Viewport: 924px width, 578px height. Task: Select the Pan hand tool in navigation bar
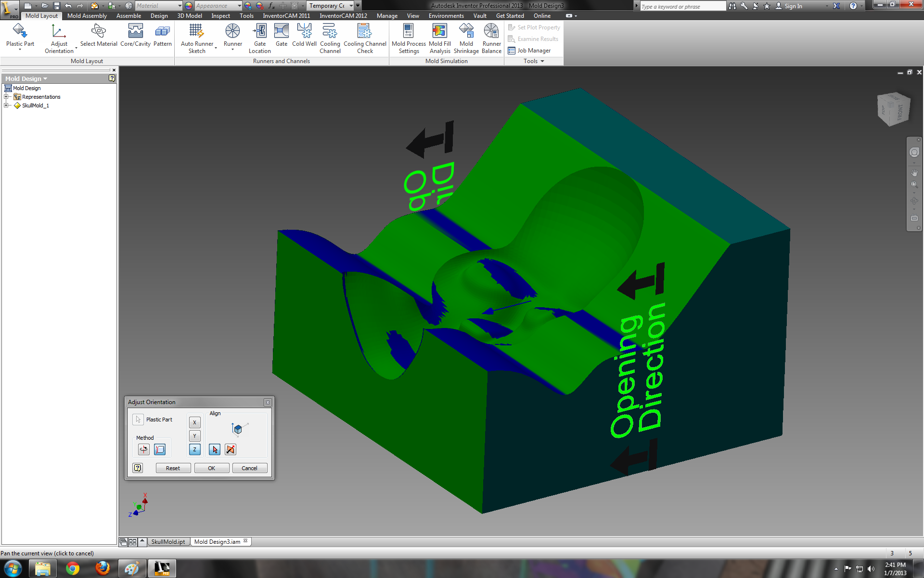(914, 172)
